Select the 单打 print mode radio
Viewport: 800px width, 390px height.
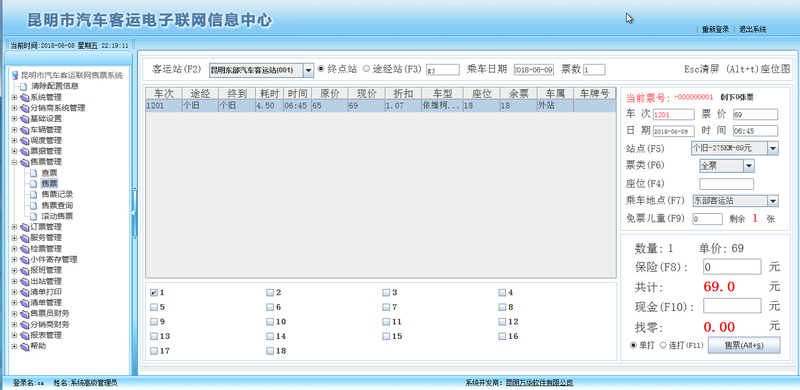pyautogui.click(x=634, y=346)
